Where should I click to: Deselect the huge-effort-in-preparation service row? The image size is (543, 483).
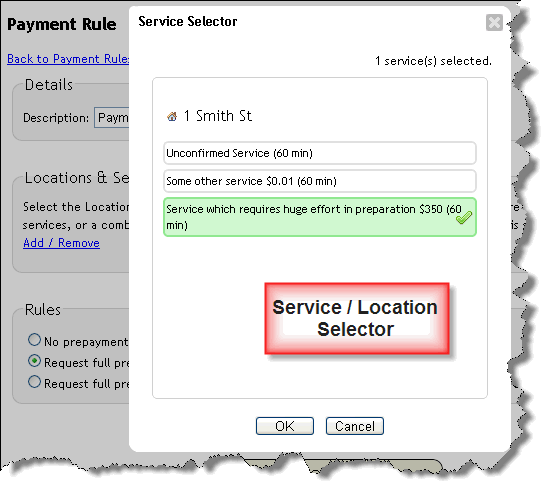[x=320, y=217]
